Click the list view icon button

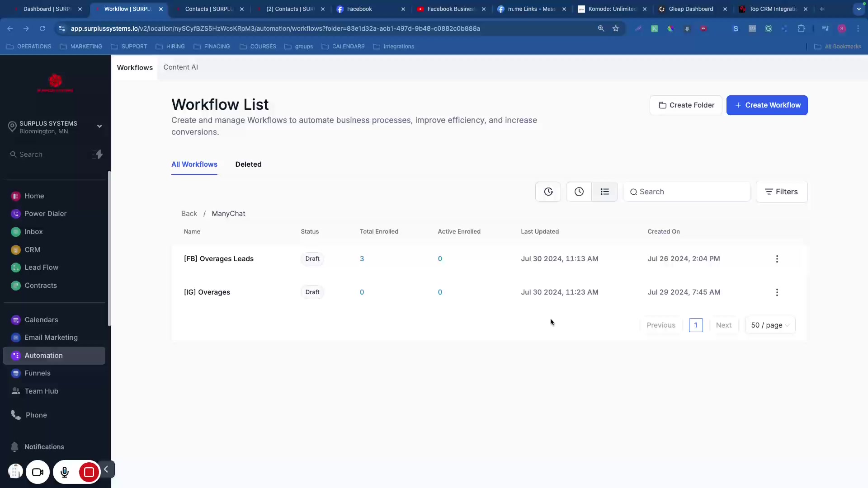[x=604, y=192]
